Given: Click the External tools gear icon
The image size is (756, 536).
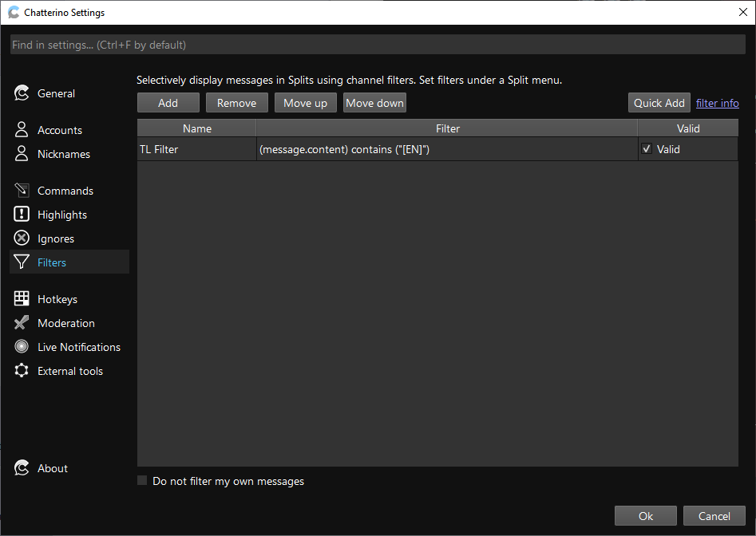Looking at the screenshot, I should click(x=22, y=370).
